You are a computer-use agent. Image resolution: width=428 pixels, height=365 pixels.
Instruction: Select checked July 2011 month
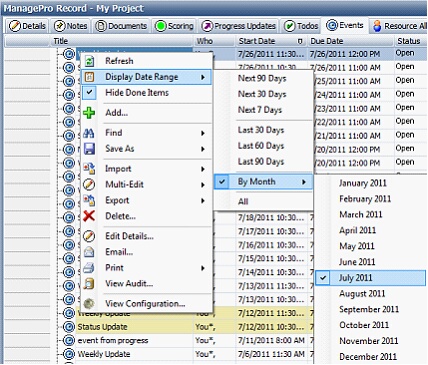click(x=370, y=278)
